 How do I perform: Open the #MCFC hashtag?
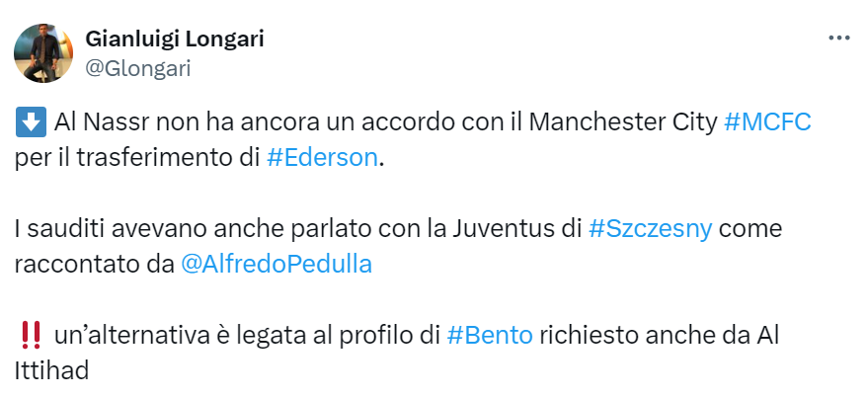tap(767, 123)
